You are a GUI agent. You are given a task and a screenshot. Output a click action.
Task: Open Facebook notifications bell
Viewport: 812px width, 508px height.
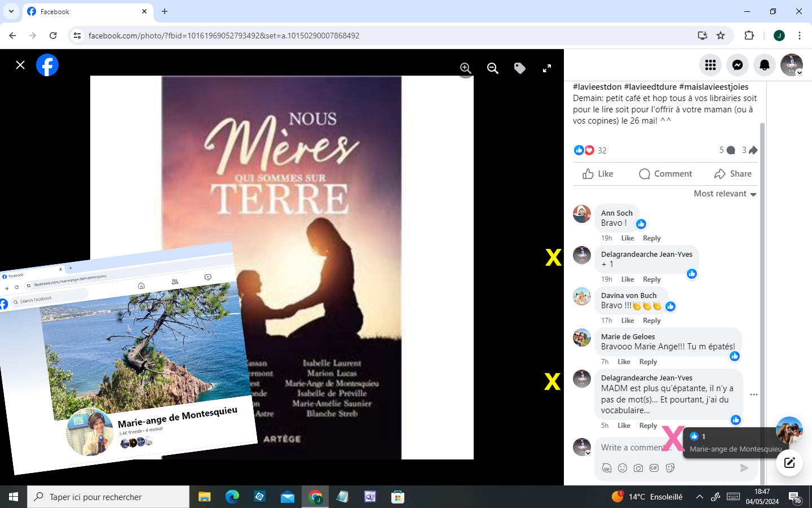coord(765,65)
